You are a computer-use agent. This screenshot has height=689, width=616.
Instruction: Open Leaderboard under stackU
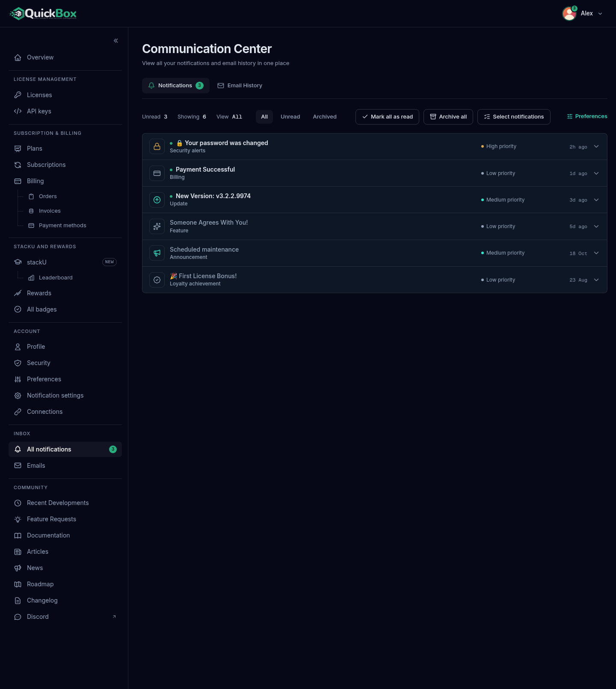tap(72, 278)
